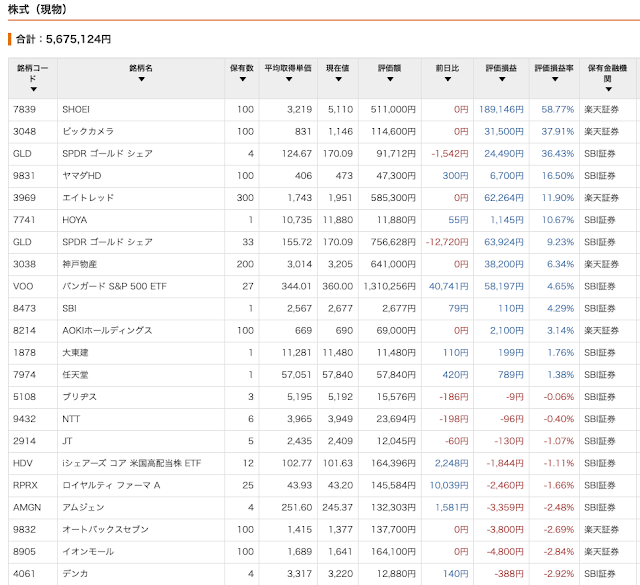
Task: Click 任天堂 average cost 57,051
Action: (297, 375)
